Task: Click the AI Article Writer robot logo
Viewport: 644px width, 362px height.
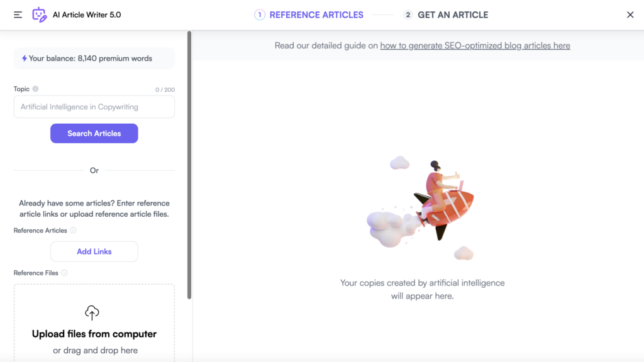Action: point(40,15)
